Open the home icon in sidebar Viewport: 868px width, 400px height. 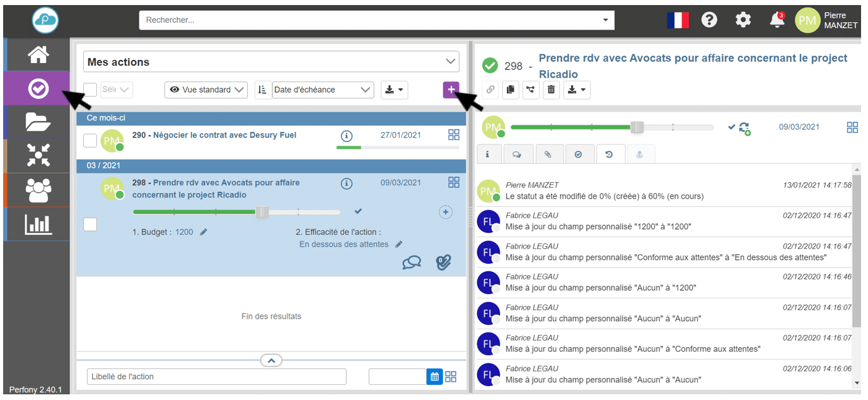pyautogui.click(x=38, y=55)
